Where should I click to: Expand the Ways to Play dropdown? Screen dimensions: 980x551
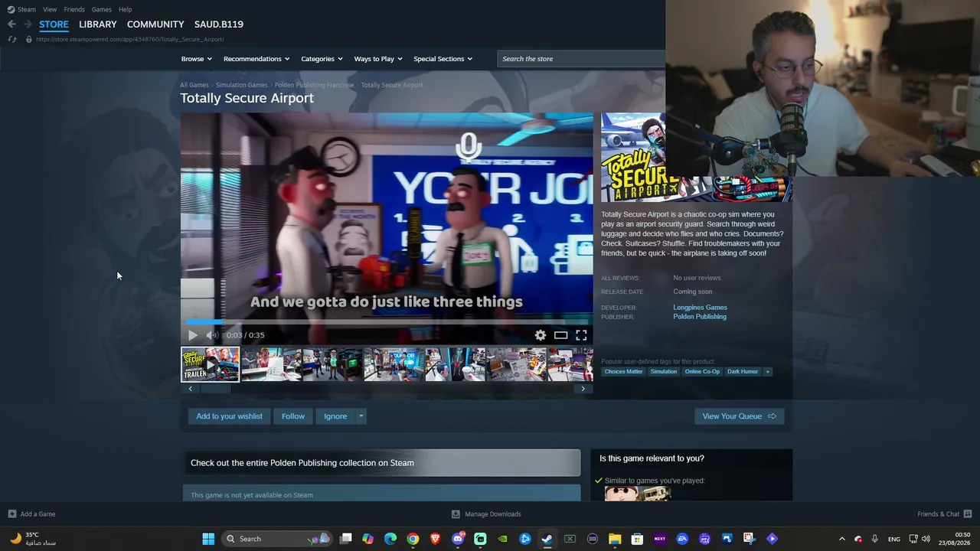click(x=377, y=59)
